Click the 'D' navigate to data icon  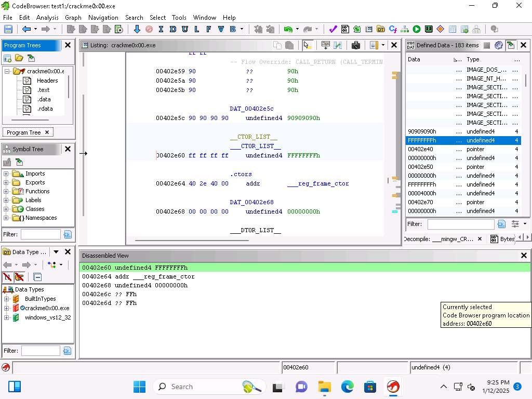tap(173, 30)
